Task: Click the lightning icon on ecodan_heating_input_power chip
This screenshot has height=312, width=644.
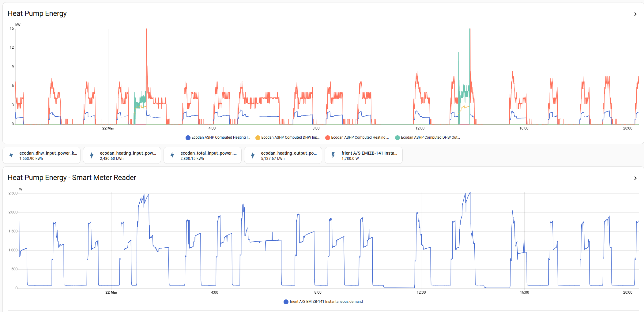Action: (92, 156)
